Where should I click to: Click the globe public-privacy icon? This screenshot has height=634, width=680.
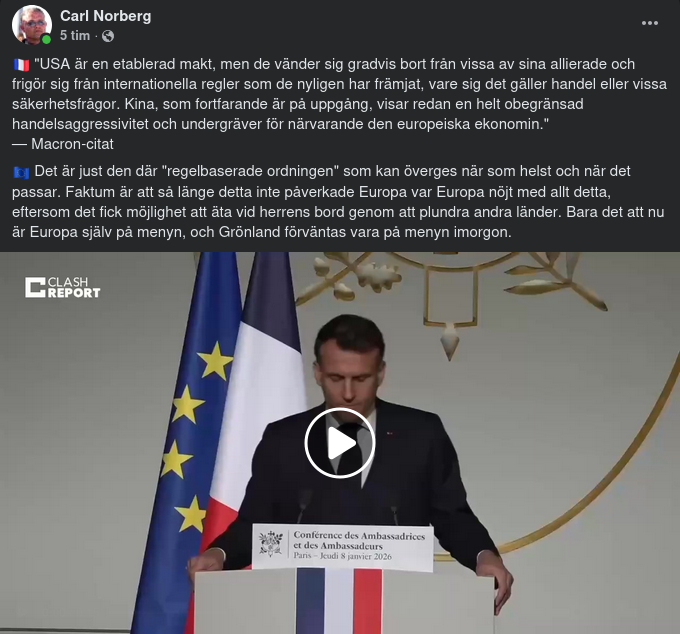108,36
